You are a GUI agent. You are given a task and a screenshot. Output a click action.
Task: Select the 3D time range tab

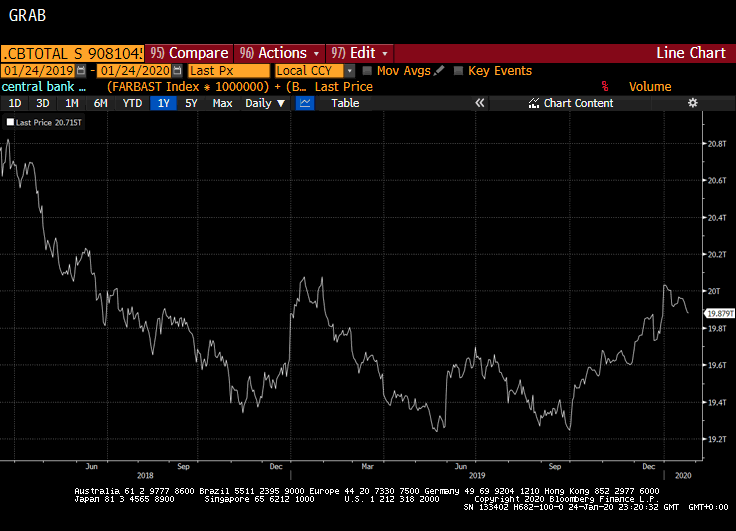tap(43, 103)
